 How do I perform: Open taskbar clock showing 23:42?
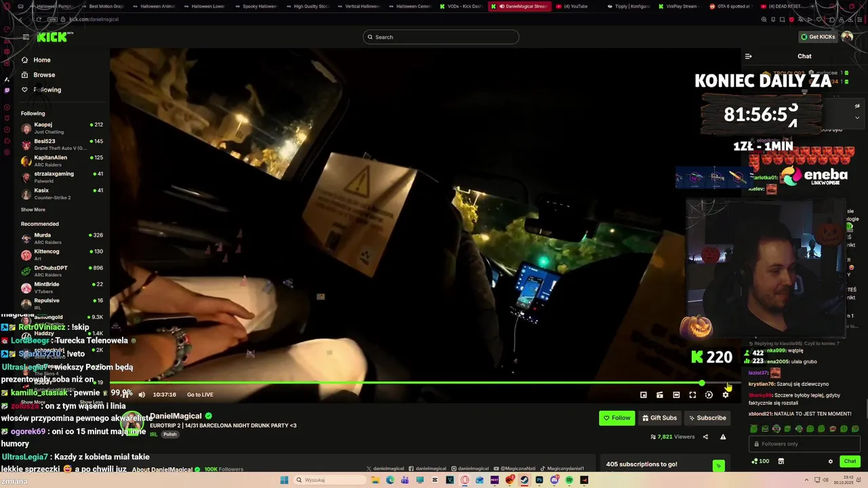tap(843, 480)
